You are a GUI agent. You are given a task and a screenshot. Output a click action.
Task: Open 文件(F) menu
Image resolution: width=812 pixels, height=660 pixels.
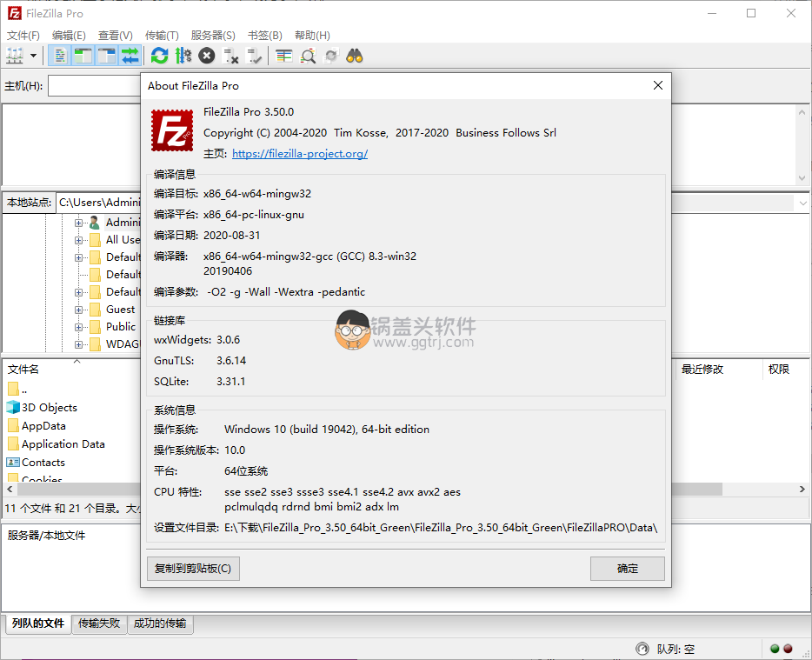point(23,36)
